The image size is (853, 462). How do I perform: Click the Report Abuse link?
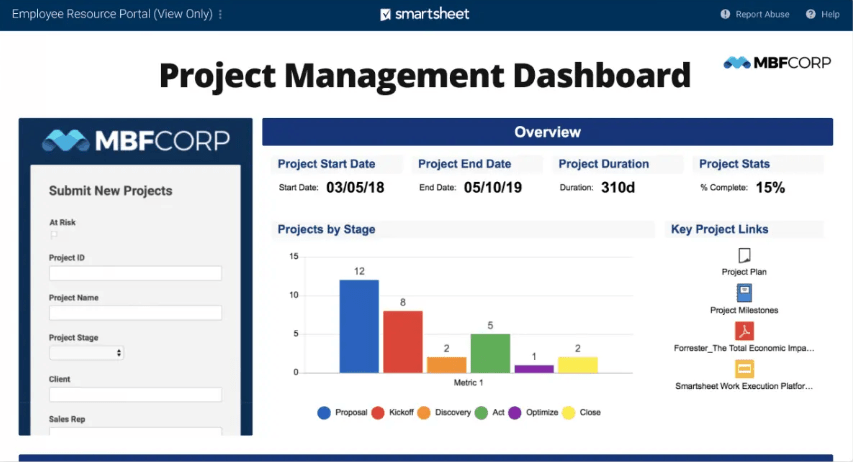762,15
